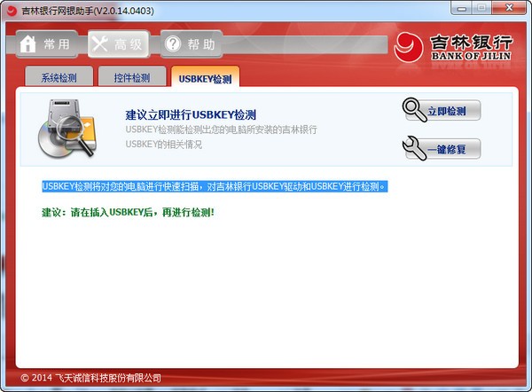
Task: Click the highlighted USBKEY检测将对您的电脑 description text
Action: [215, 186]
